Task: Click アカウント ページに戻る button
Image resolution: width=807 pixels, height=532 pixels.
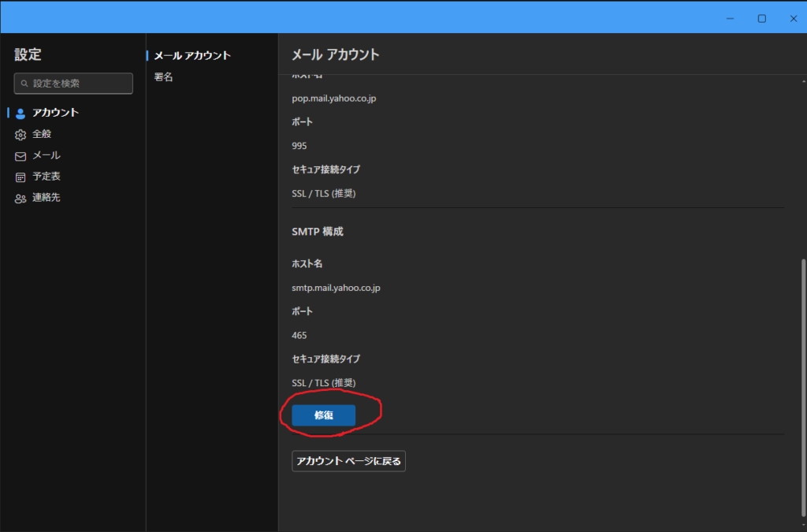Action: tap(348, 461)
